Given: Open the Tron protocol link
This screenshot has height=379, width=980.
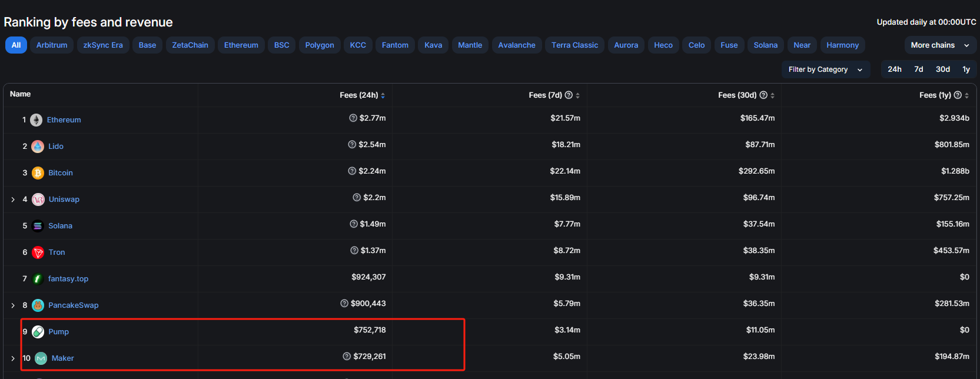Looking at the screenshot, I should 57,252.
